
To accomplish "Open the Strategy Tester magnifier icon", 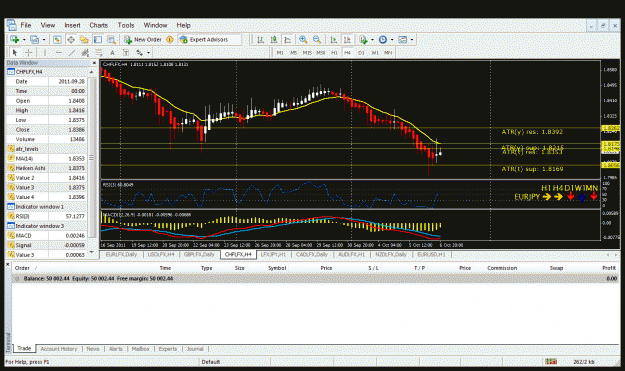I will coord(111,39).
